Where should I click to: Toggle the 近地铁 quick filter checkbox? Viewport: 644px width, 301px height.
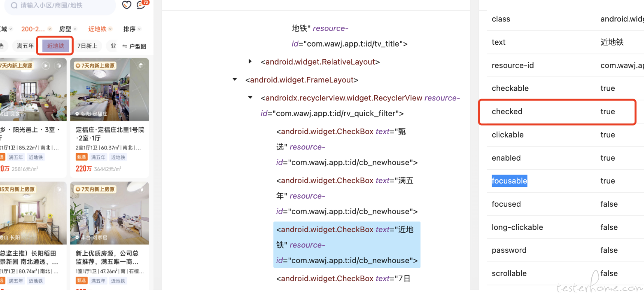coord(55,46)
